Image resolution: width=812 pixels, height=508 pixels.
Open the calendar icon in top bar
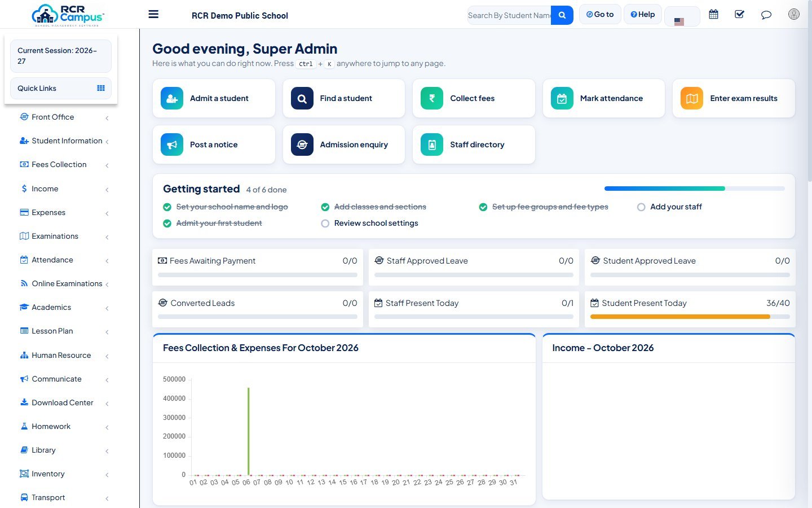[713, 15]
